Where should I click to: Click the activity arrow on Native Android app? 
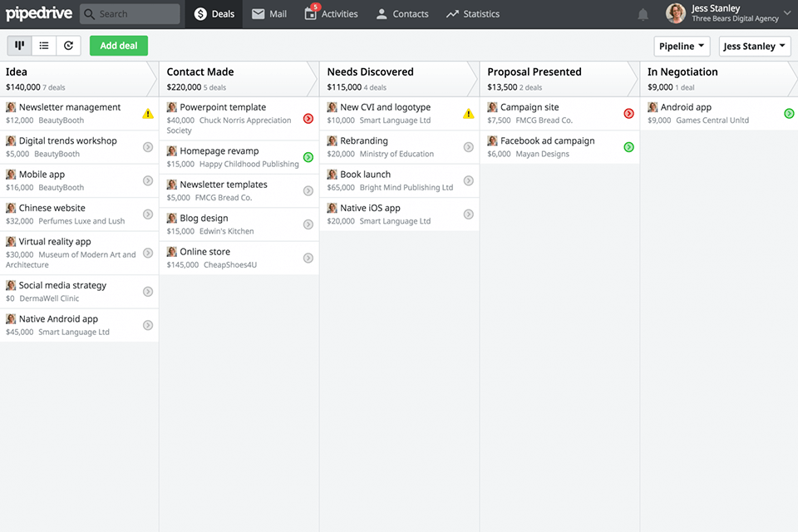click(148, 325)
